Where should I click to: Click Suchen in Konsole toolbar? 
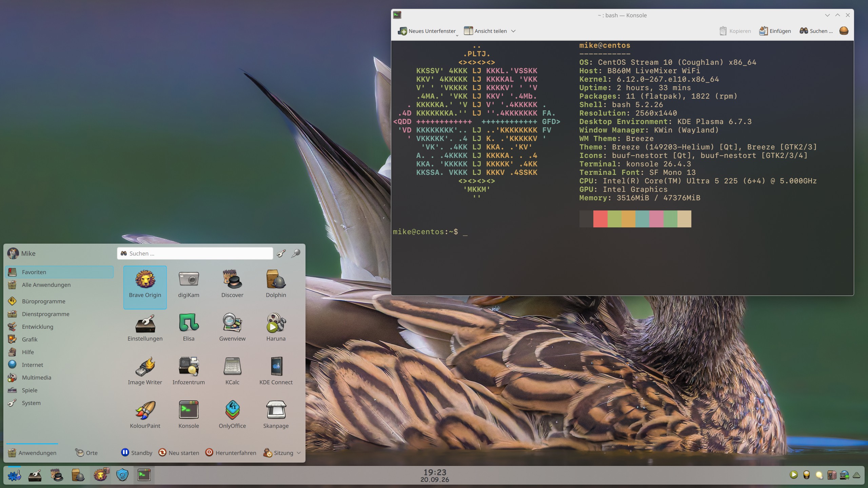point(816,31)
